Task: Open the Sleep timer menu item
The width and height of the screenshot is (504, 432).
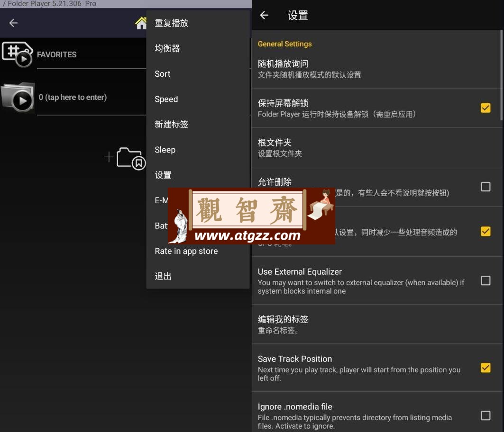Action: (x=198, y=150)
